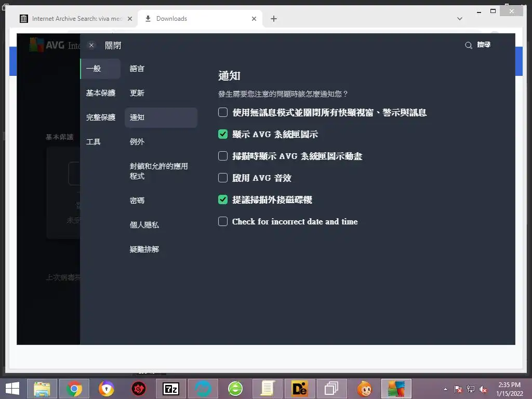The width and height of the screenshot is (532, 399).
Task: Open the network status tray icon
Action: [x=471, y=389]
